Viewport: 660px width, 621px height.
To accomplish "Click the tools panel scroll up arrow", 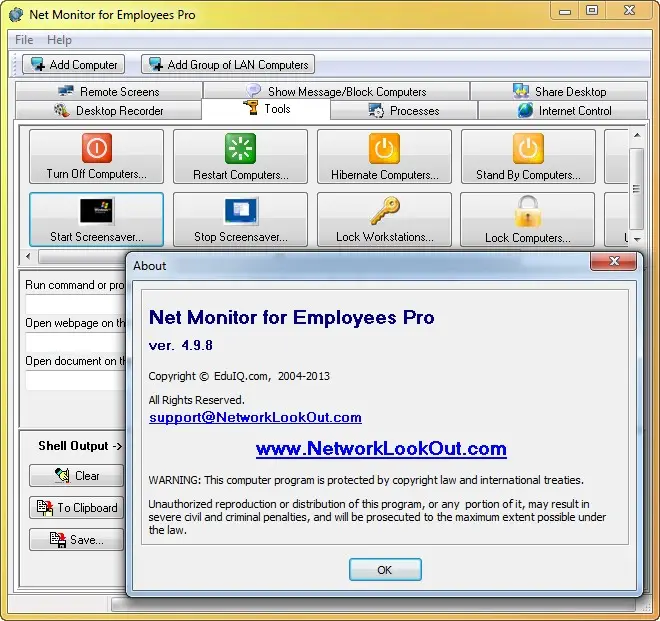I will [x=637, y=135].
